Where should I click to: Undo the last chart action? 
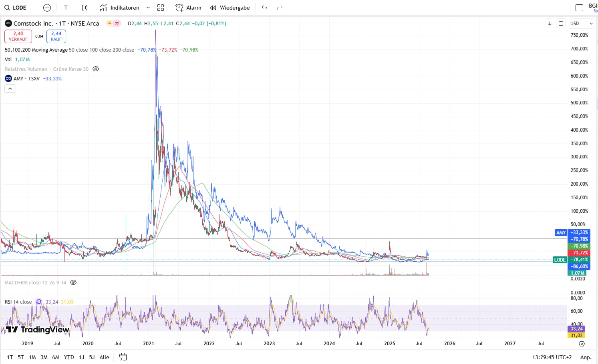coord(264,8)
